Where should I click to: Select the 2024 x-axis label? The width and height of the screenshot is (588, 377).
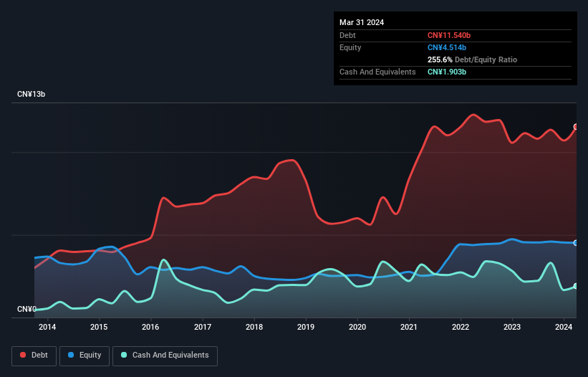(564, 327)
